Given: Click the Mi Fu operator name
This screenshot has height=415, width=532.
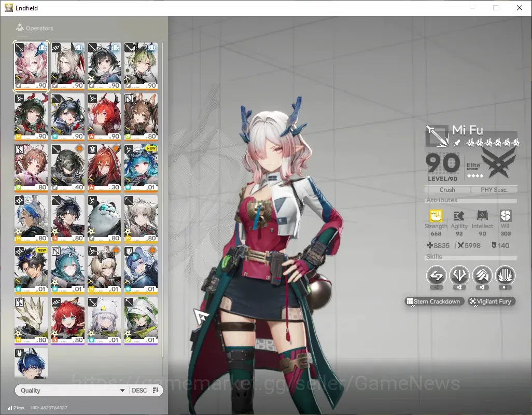Looking at the screenshot, I should point(467,130).
